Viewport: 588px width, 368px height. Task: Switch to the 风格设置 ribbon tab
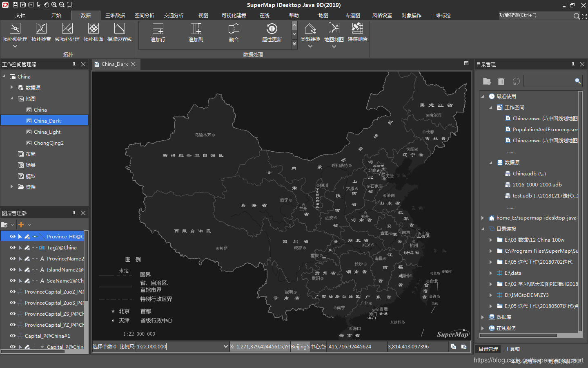382,15
